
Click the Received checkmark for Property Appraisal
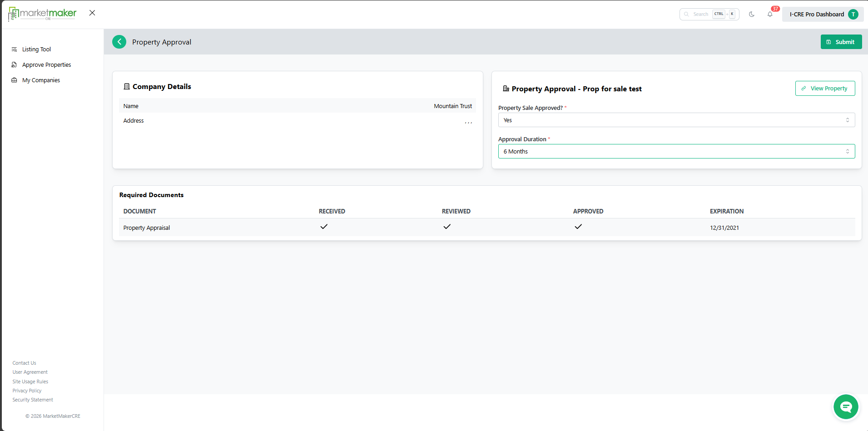tap(324, 227)
